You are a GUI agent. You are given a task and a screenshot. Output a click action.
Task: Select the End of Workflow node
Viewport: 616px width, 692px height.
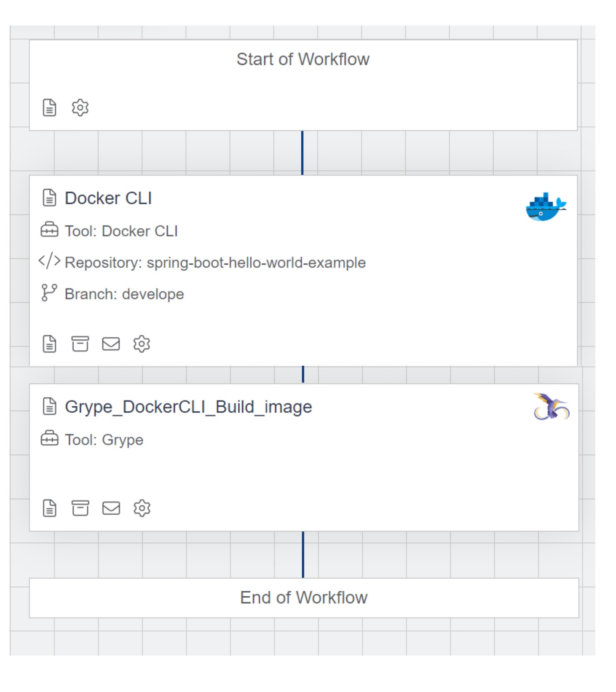point(303,598)
